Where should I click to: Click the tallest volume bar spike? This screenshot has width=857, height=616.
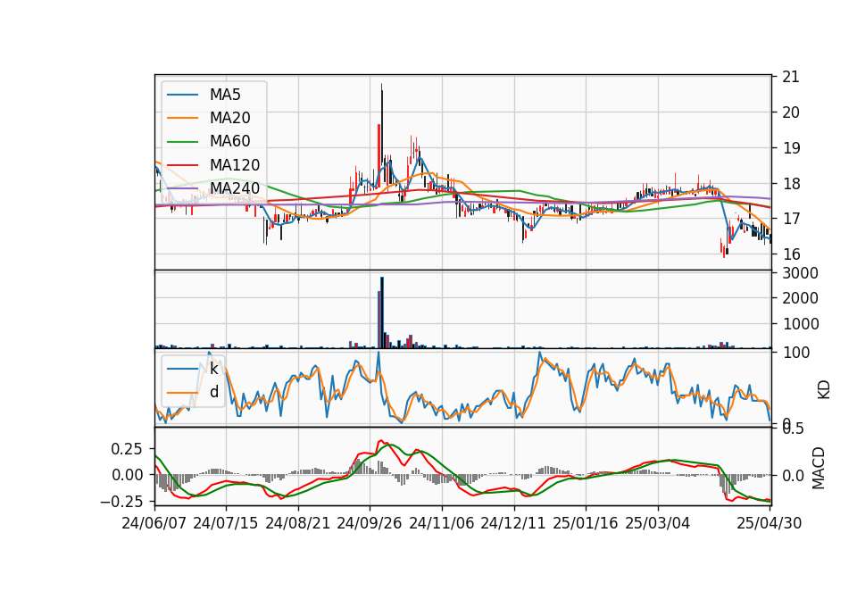point(382,312)
